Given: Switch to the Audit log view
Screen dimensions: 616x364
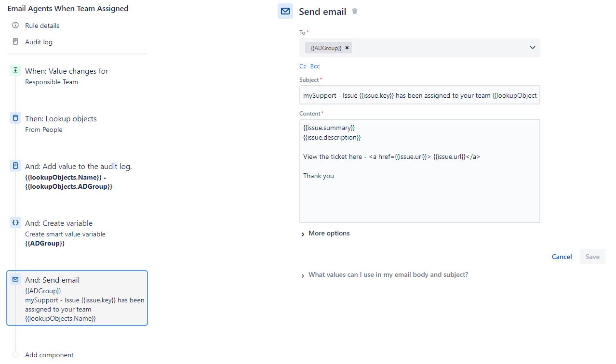Looking at the screenshot, I should click(x=38, y=42).
